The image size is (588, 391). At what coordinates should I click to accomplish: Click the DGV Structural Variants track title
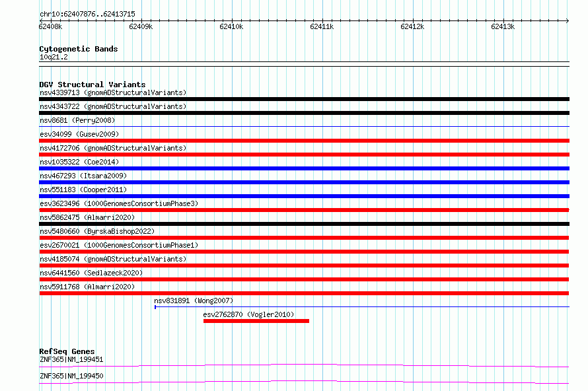(x=92, y=85)
